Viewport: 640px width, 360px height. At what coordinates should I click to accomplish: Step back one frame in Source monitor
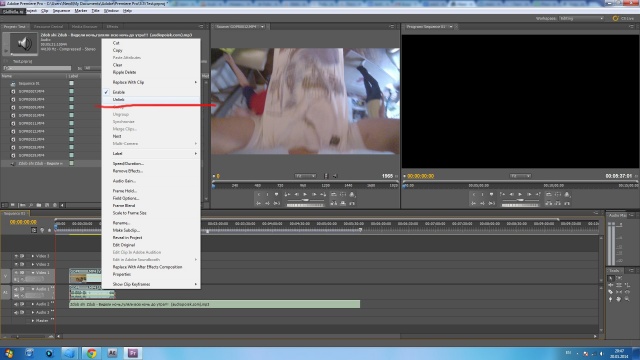click(x=297, y=195)
